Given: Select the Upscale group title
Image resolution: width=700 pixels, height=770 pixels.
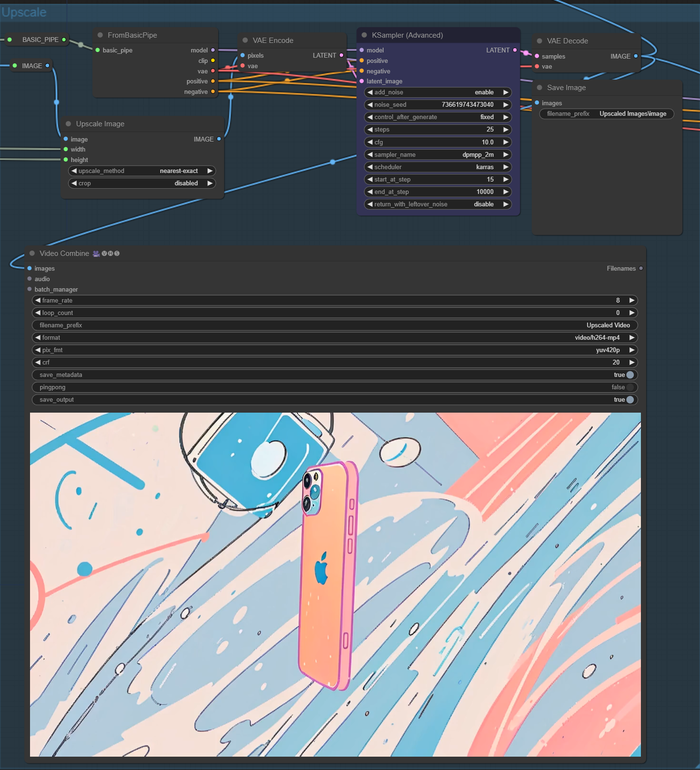Looking at the screenshot, I should (x=24, y=12).
